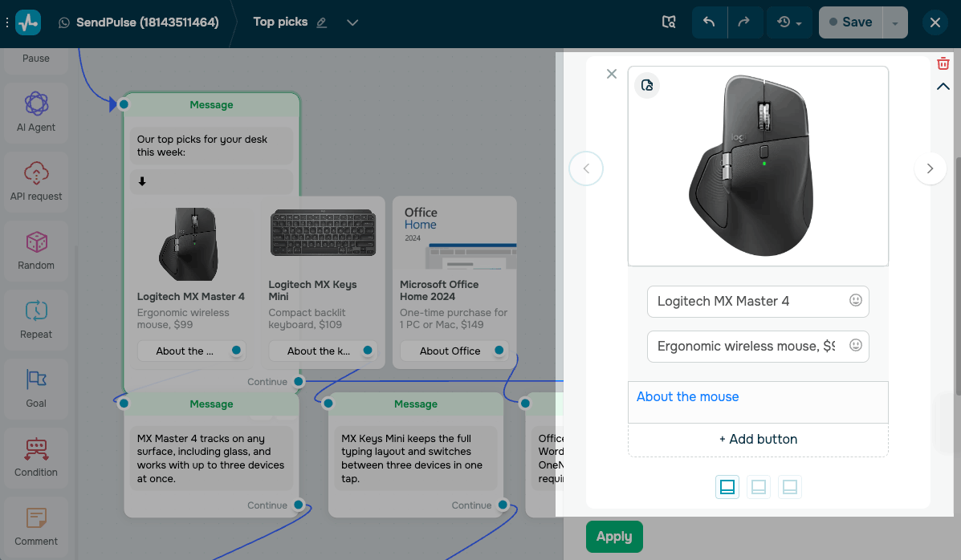
Task: Remove the current carousel card
Action: tap(612, 74)
